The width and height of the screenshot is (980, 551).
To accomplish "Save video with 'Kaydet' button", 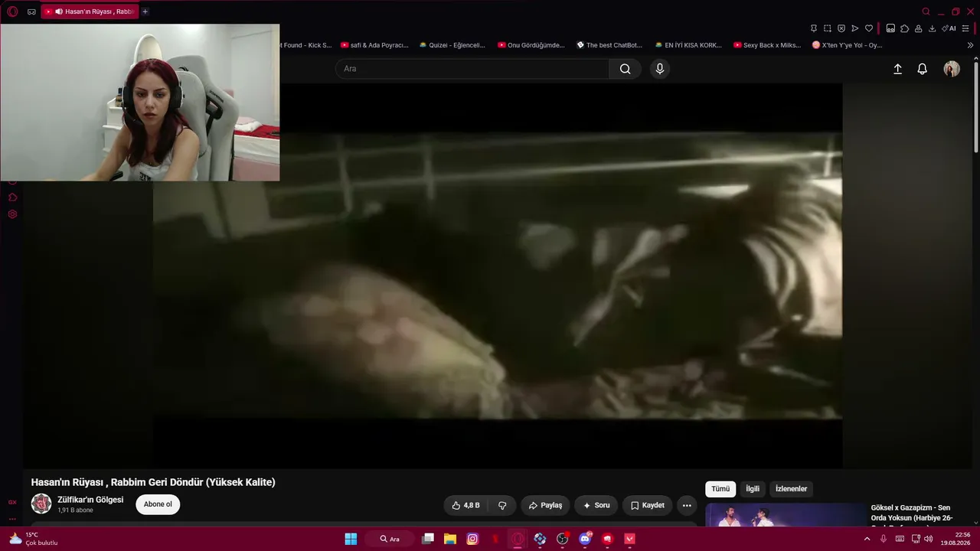I will click(x=647, y=505).
